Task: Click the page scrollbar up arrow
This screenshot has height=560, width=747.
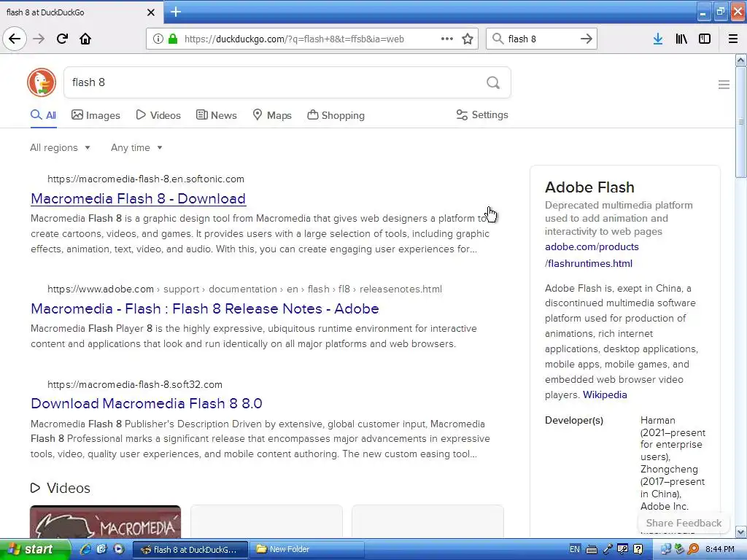Action: pos(741,60)
